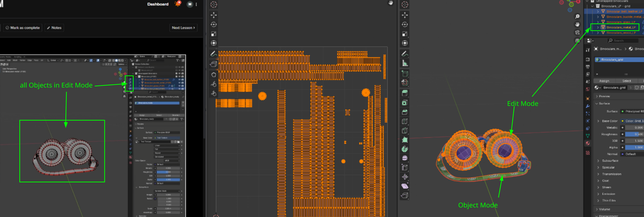Select the Move tool in UV editor toolbar

pyautogui.click(x=214, y=15)
